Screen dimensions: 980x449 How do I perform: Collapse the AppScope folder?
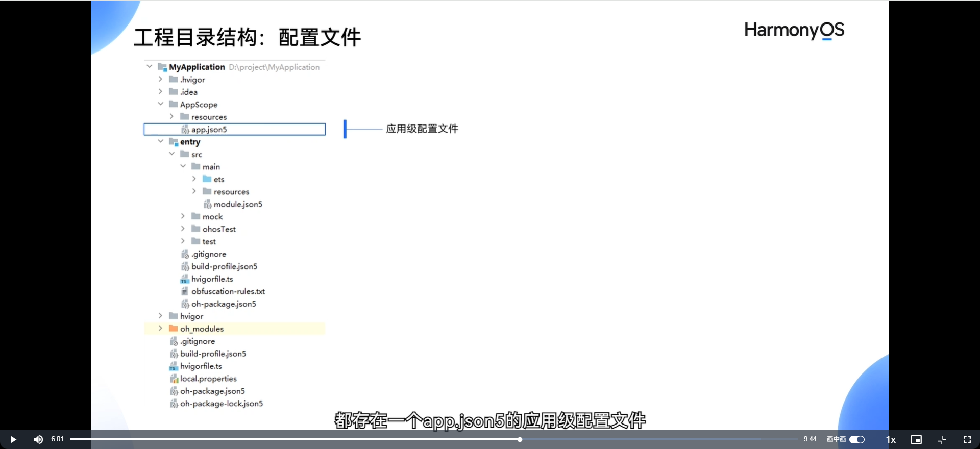[160, 104]
